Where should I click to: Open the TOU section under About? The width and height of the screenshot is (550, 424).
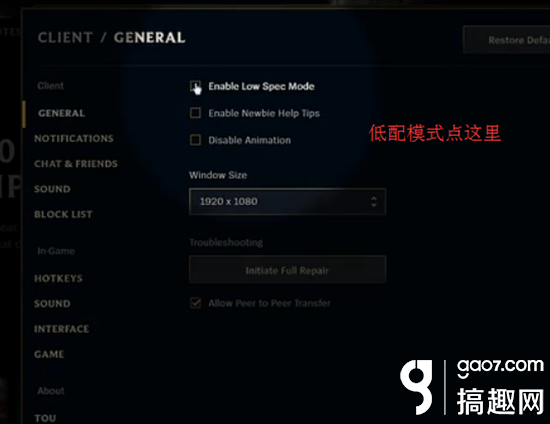click(x=45, y=418)
